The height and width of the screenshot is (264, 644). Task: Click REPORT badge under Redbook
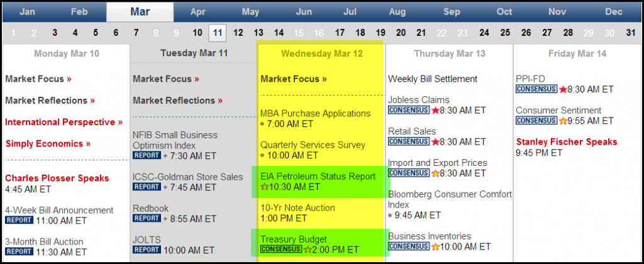coord(147,218)
